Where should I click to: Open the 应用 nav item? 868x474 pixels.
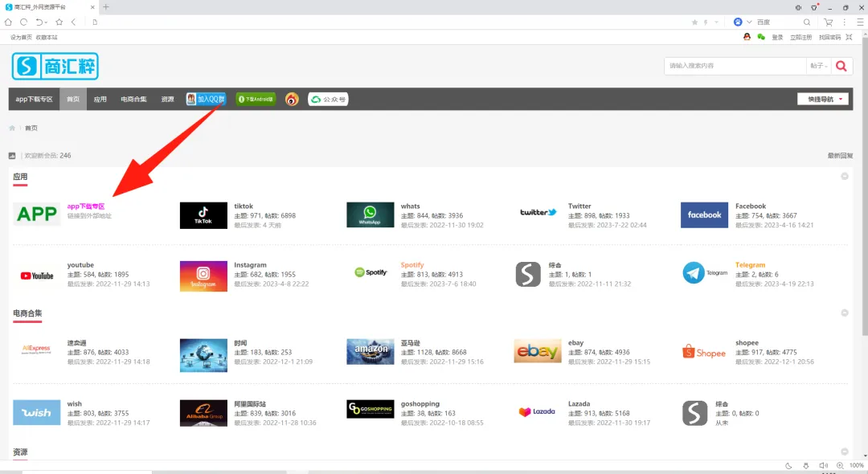coord(100,99)
